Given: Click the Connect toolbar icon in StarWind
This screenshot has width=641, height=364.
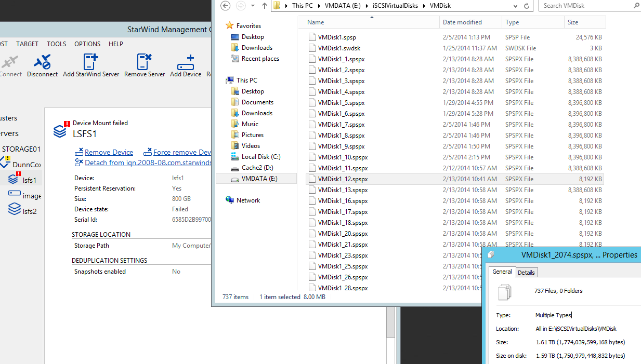Looking at the screenshot, I should 9,62.
